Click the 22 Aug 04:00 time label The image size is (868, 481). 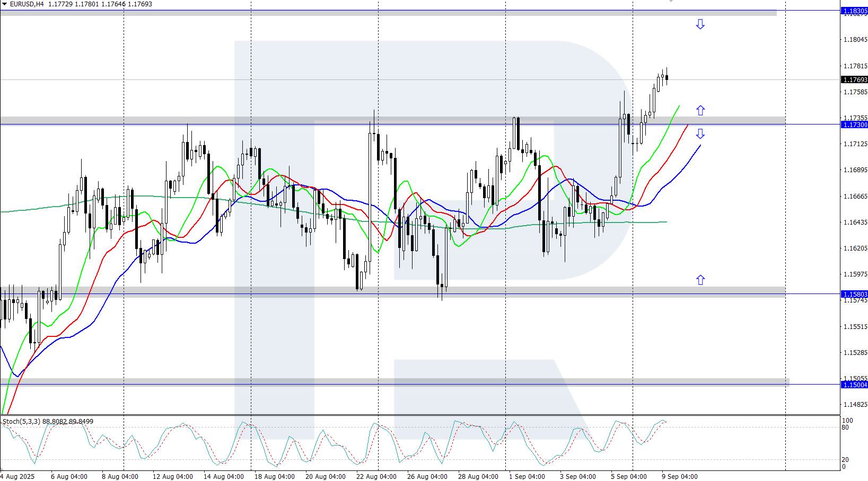point(376,476)
